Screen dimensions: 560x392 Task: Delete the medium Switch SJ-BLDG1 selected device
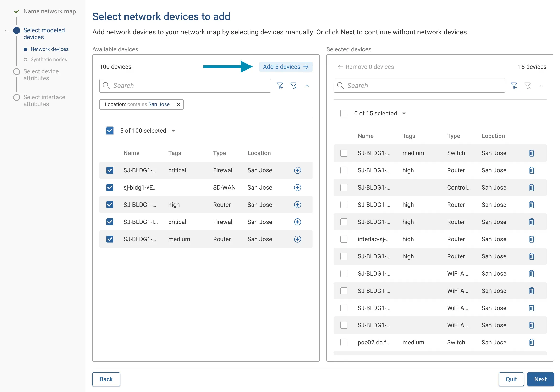[x=532, y=153]
